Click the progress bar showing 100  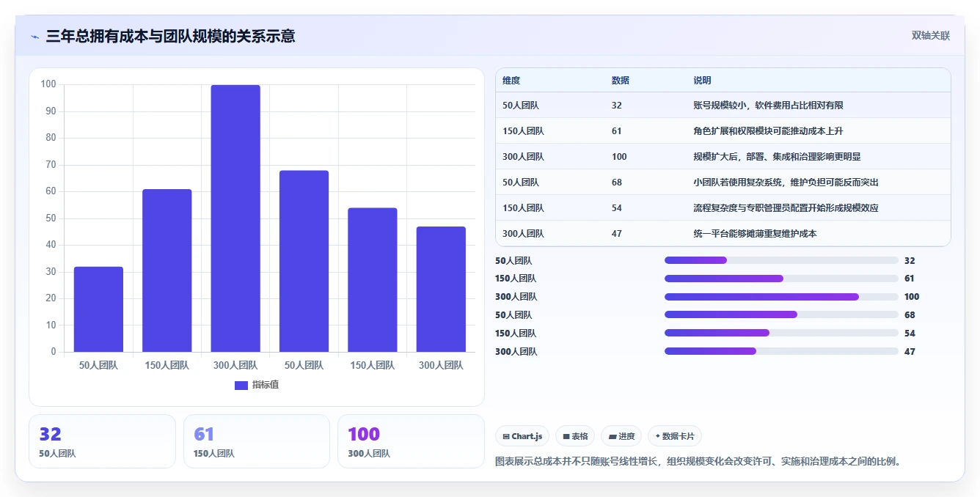[x=781, y=297]
